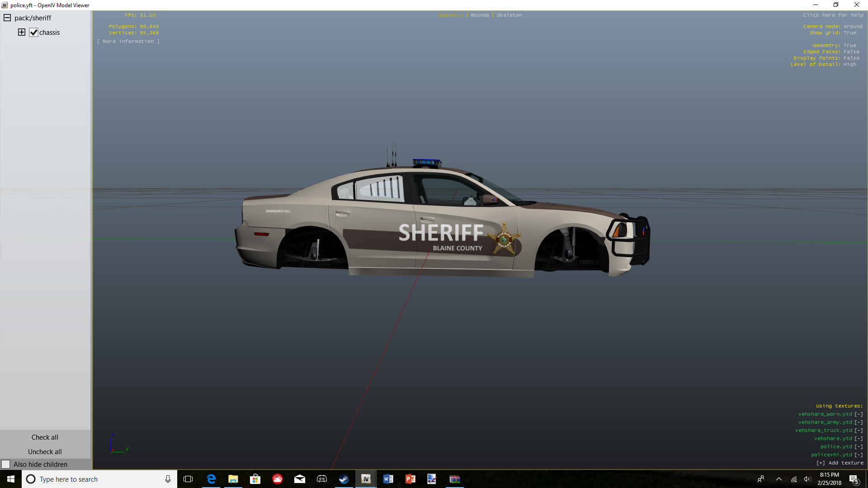This screenshot has width=868, height=488.
Task: Toggle the chassis visibility checkbox
Action: click(x=33, y=33)
